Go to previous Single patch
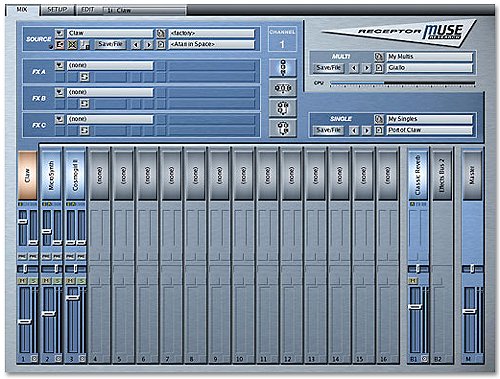This screenshot has width=500, height=379. tap(354, 130)
